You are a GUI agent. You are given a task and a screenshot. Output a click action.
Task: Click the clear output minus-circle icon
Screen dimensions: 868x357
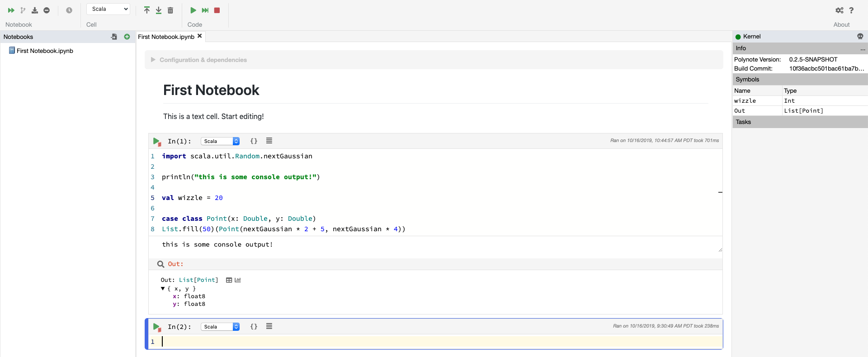coord(47,10)
